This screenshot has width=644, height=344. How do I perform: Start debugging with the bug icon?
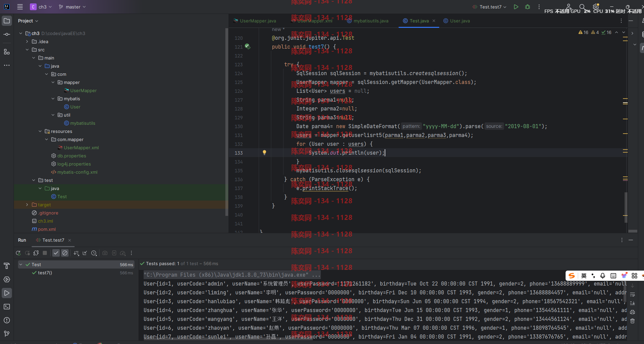528,7
